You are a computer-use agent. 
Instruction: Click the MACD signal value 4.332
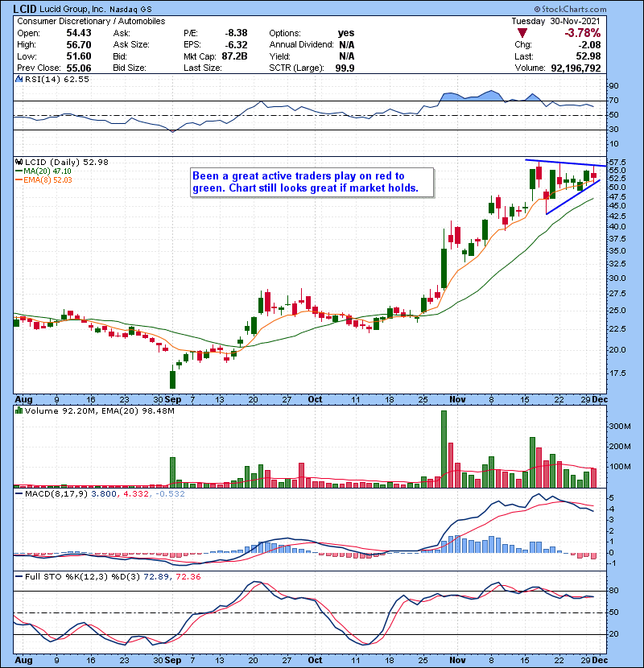[x=136, y=494]
